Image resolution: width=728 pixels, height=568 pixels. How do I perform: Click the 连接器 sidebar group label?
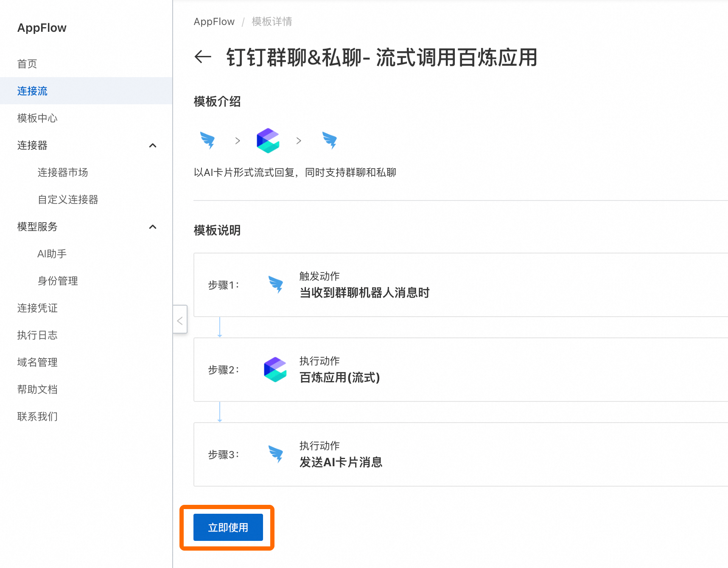click(x=32, y=145)
